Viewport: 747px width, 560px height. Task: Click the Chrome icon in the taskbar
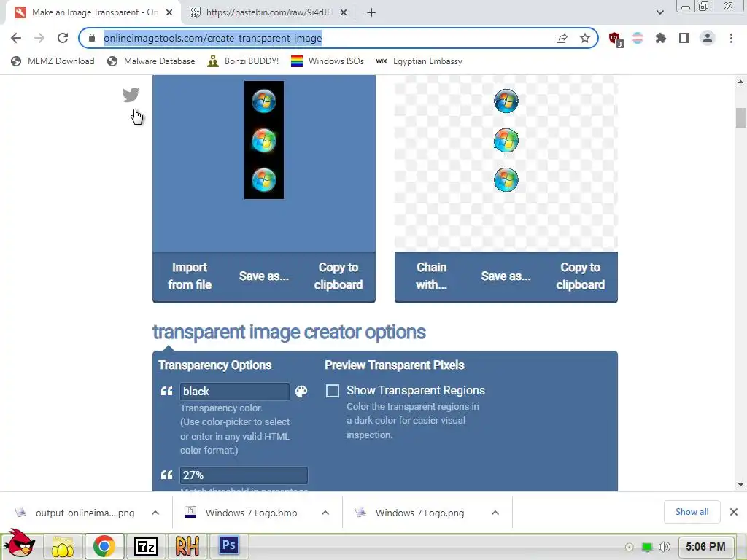pos(104,545)
